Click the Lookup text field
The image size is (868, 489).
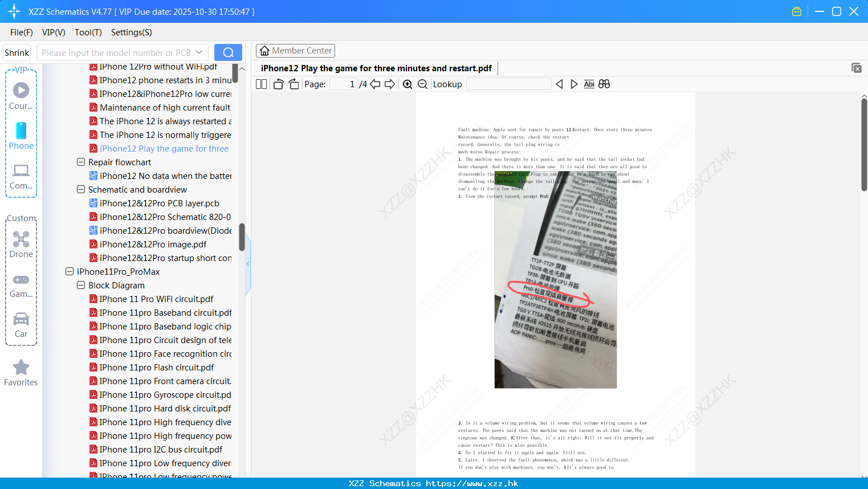coord(508,84)
